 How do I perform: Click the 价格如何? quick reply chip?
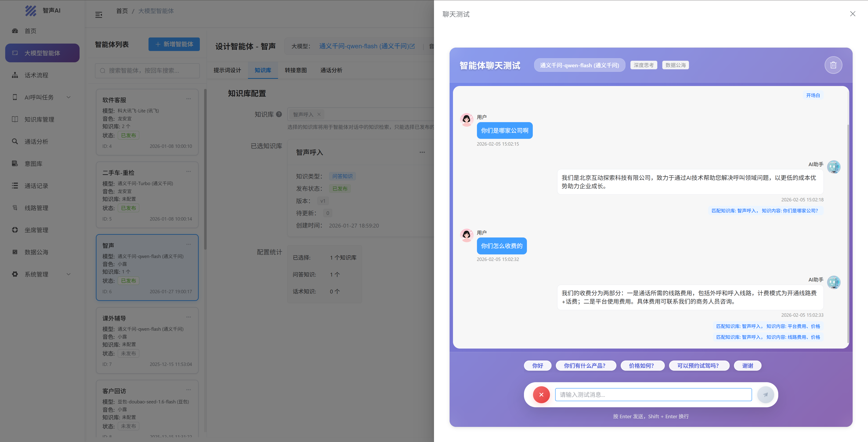(641, 365)
